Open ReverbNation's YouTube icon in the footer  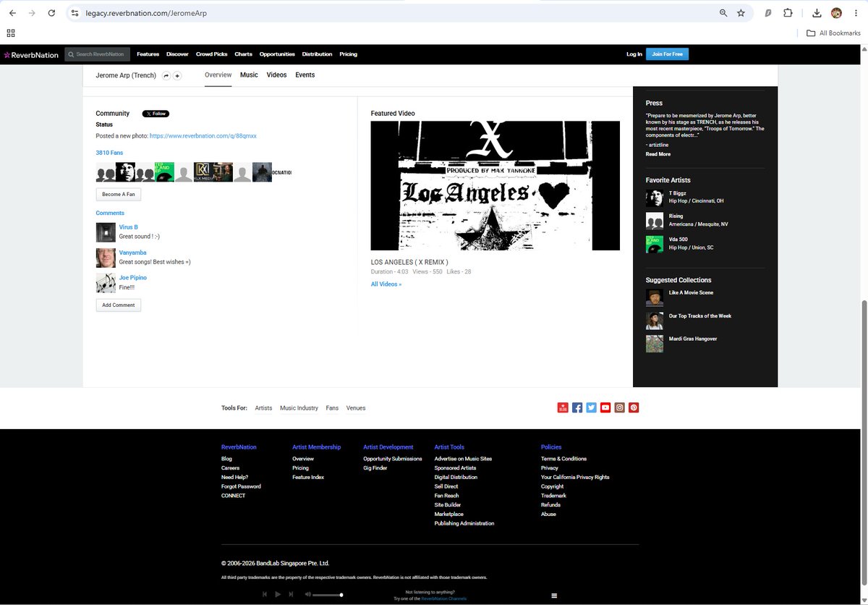pyautogui.click(x=605, y=407)
